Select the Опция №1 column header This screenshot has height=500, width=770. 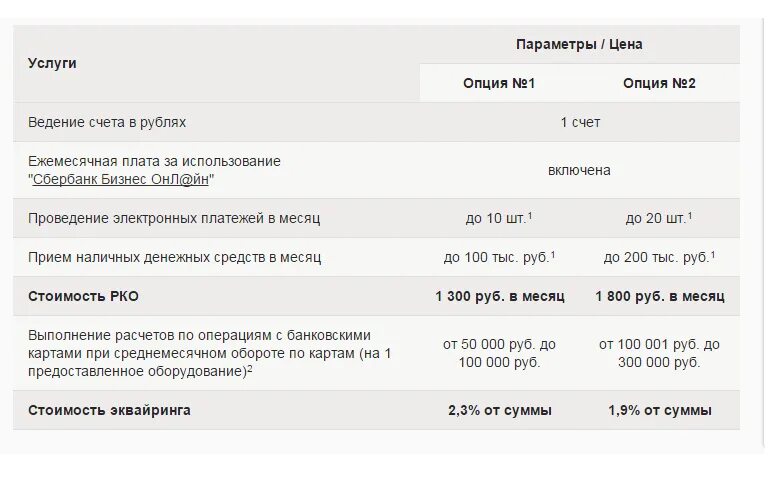499,83
